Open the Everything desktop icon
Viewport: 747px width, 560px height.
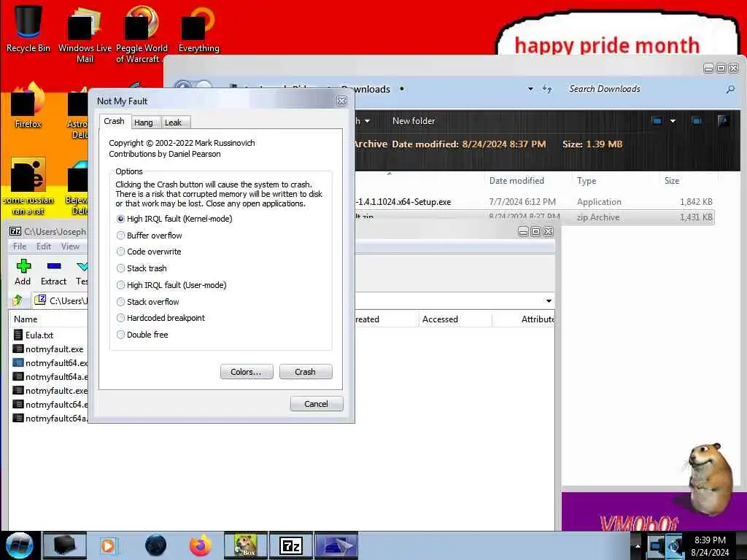(x=198, y=28)
